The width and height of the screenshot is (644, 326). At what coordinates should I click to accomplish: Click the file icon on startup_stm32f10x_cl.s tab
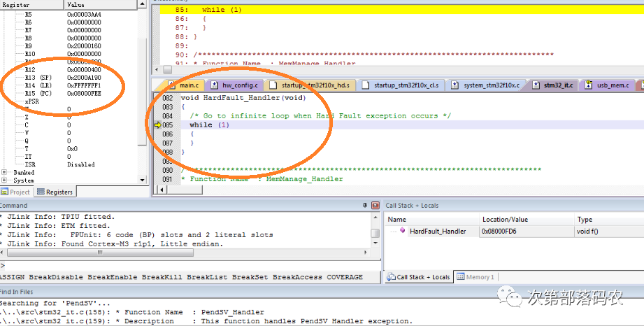[365, 85]
